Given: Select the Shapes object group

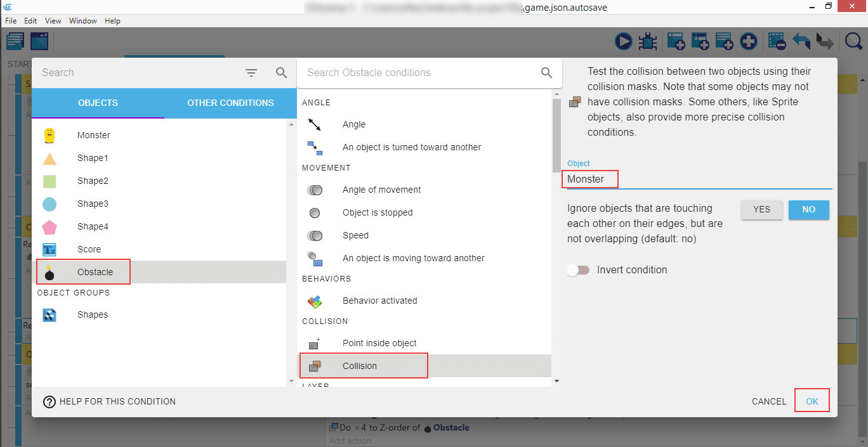Looking at the screenshot, I should point(92,314).
